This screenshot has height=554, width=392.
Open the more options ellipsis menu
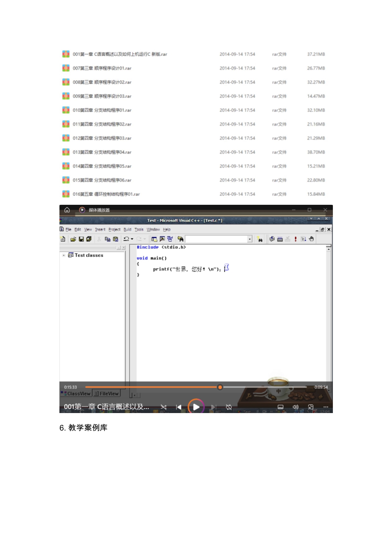pyautogui.click(x=326, y=407)
